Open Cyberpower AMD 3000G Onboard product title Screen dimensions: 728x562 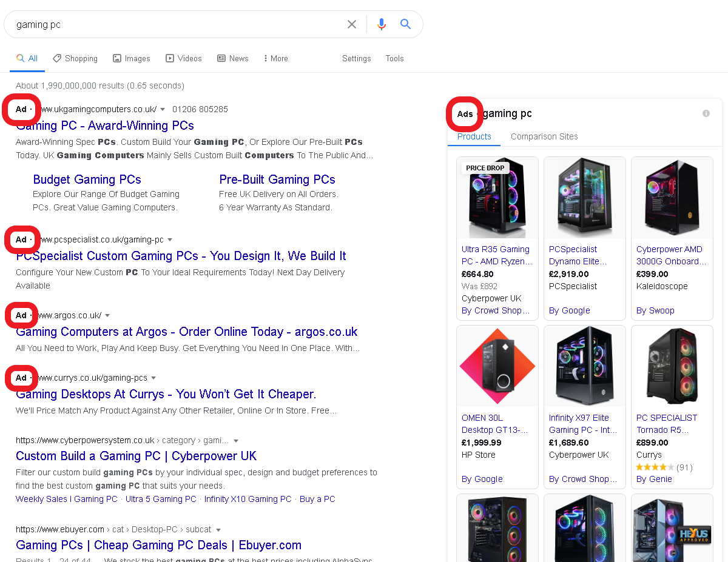(x=672, y=255)
